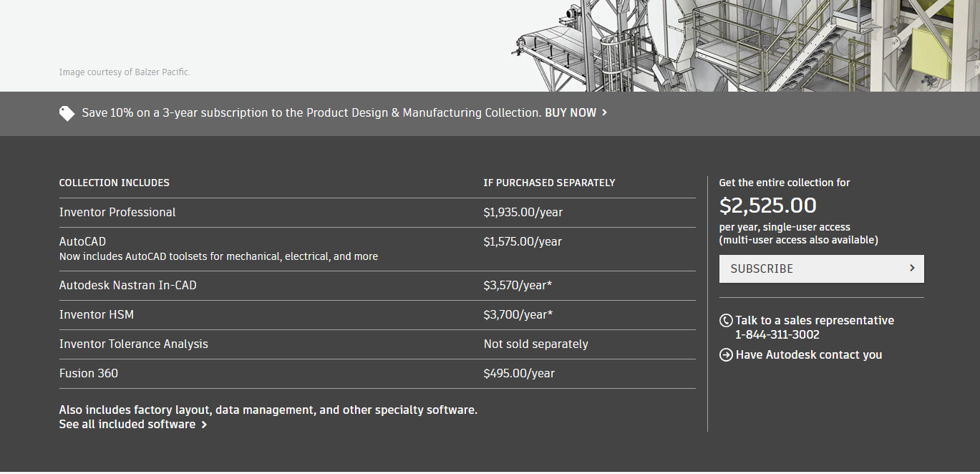
Task: Click the SUBSCRIBE button label
Action: point(762,269)
